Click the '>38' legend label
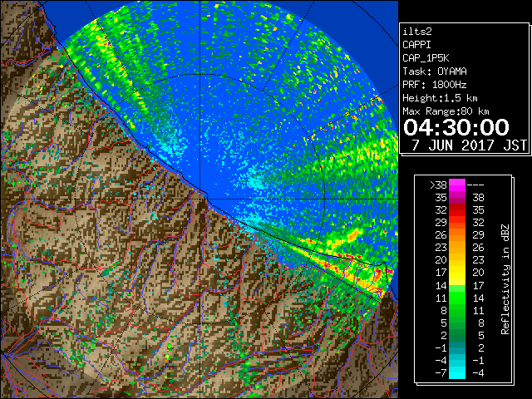Screen dimensions: 532x399 point(438,185)
